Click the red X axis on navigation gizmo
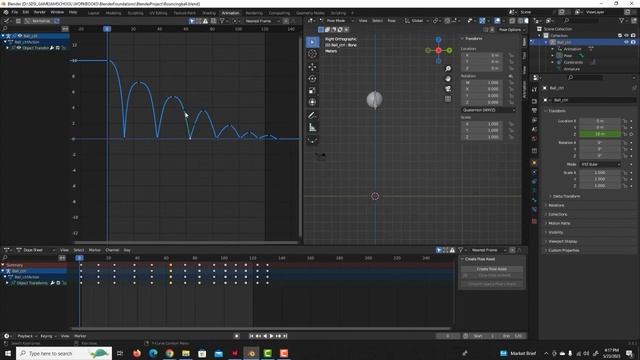This screenshot has width=640, height=360. point(438,50)
